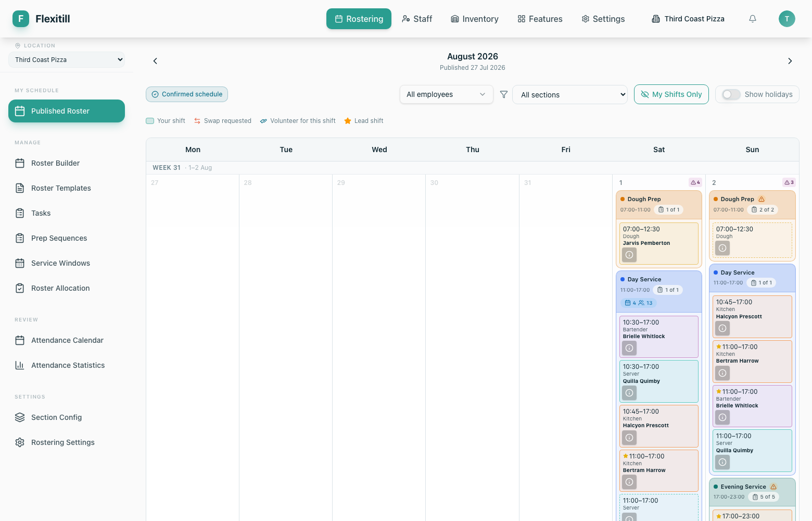
Task: Open Roster Builder
Action: (67, 163)
